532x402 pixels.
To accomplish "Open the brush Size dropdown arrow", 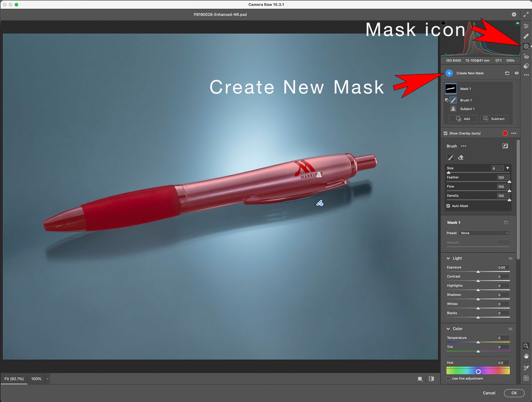I will click(507, 168).
